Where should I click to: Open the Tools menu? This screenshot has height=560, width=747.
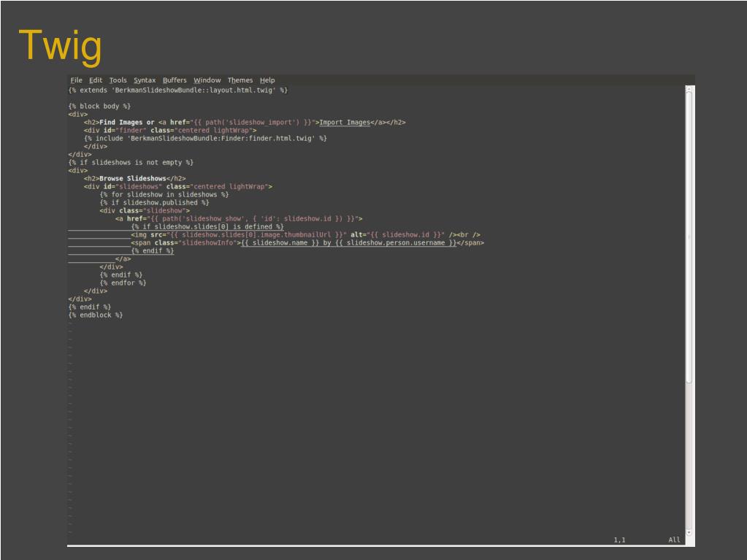click(x=118, y=80)
